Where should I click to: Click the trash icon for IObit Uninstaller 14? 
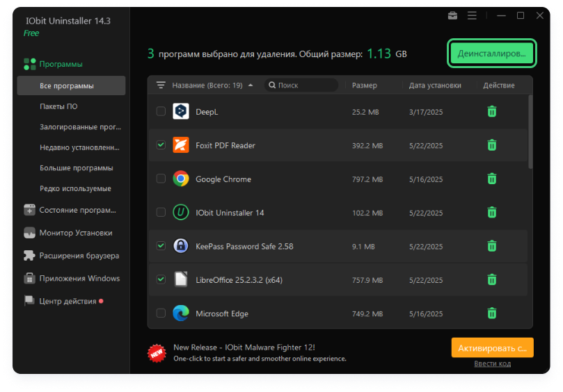pos(491,212)
